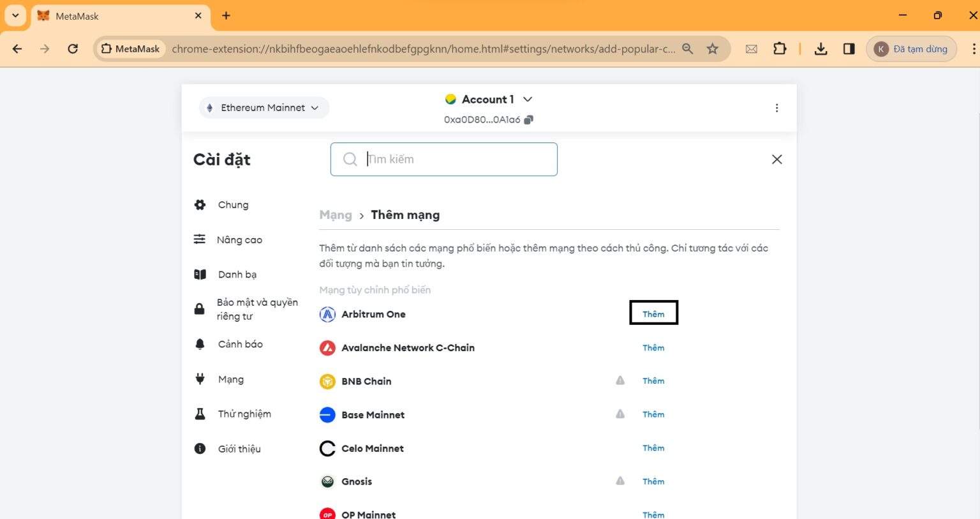Click the Gnosis warning triangle icon
The width and height of the screenshot is (980, 519).
click(620, 481)
